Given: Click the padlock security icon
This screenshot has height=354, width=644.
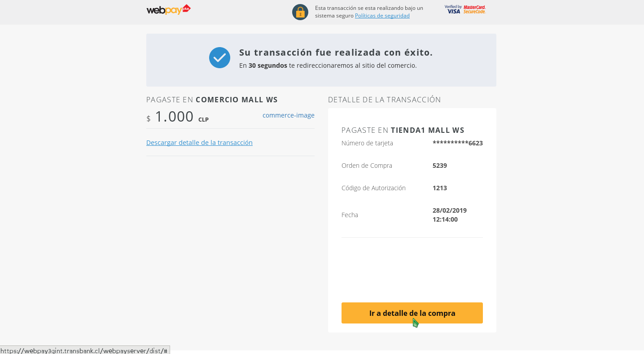Looking at the screenshot, I should point(300,12).
